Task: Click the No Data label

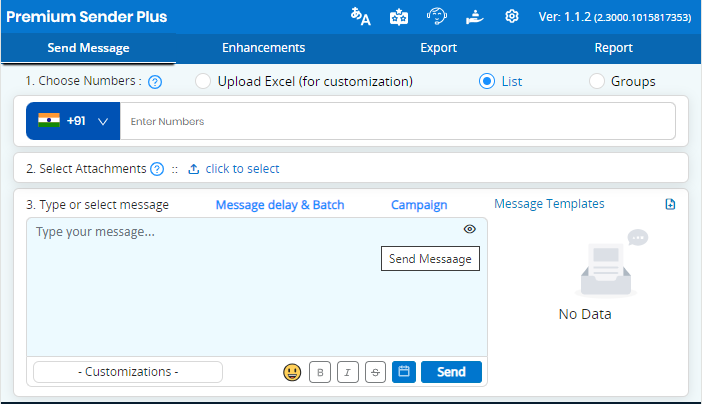Action: pos(585,314)
